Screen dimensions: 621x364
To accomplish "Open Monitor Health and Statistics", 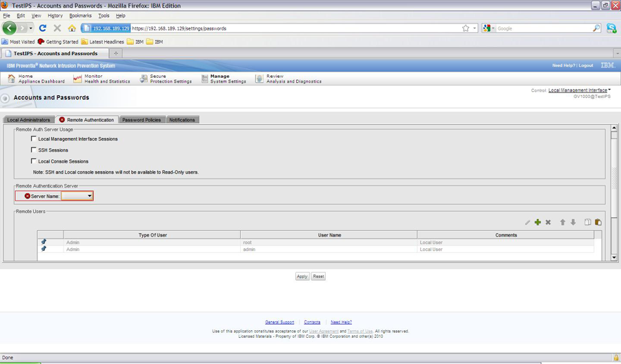I will (x=102, y=79).
